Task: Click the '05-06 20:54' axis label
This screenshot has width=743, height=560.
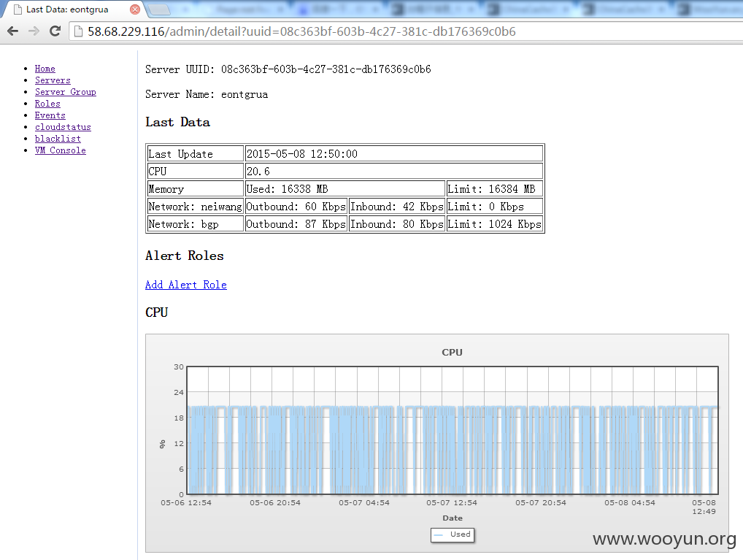Action: (275, 502)
